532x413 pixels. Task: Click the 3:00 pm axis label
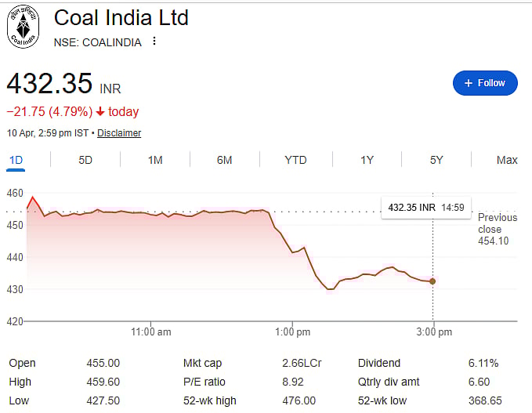click(x=433, y=332)
